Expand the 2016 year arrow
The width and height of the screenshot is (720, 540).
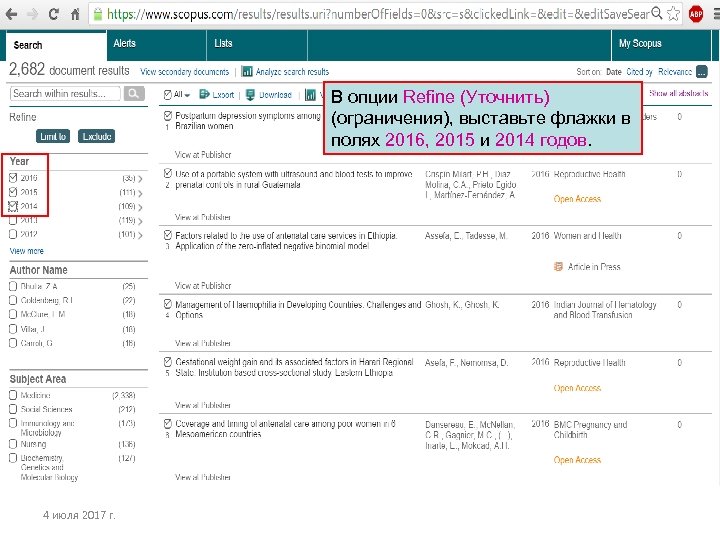pos(140,179)
